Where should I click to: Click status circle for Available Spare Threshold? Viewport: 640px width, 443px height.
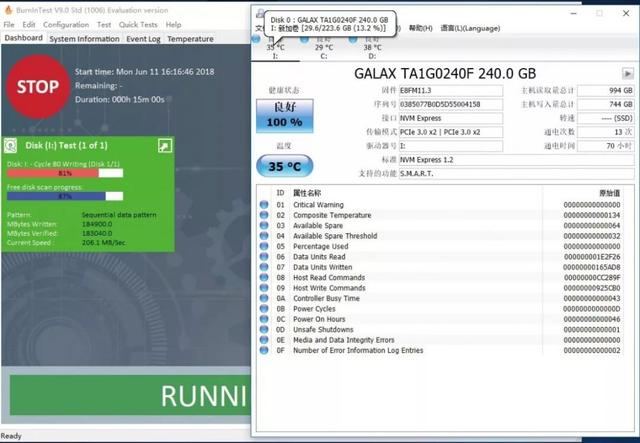pyautogui.click(x=264, y=236)
